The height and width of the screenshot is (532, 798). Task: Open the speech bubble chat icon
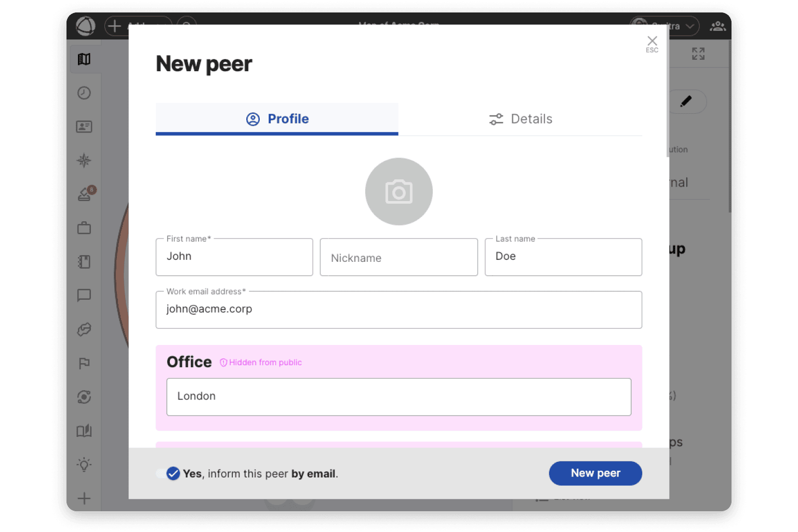tap(84, 296)
